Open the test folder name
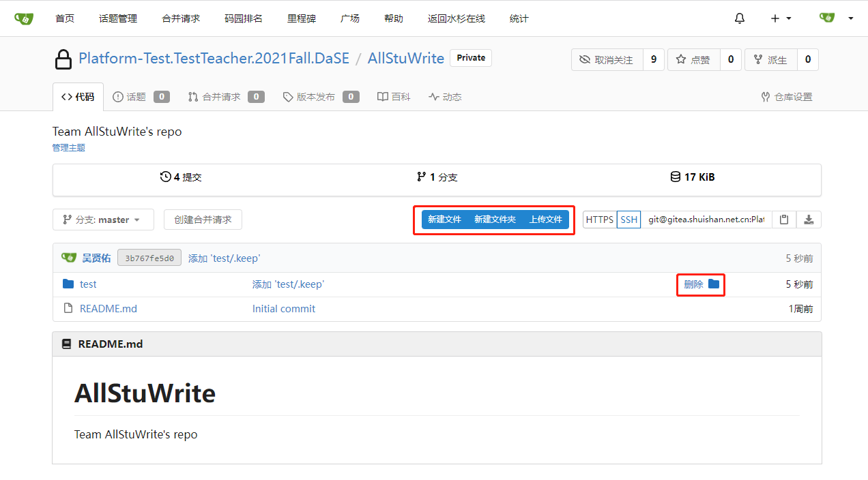868x480 pixels. pos(88,284)
